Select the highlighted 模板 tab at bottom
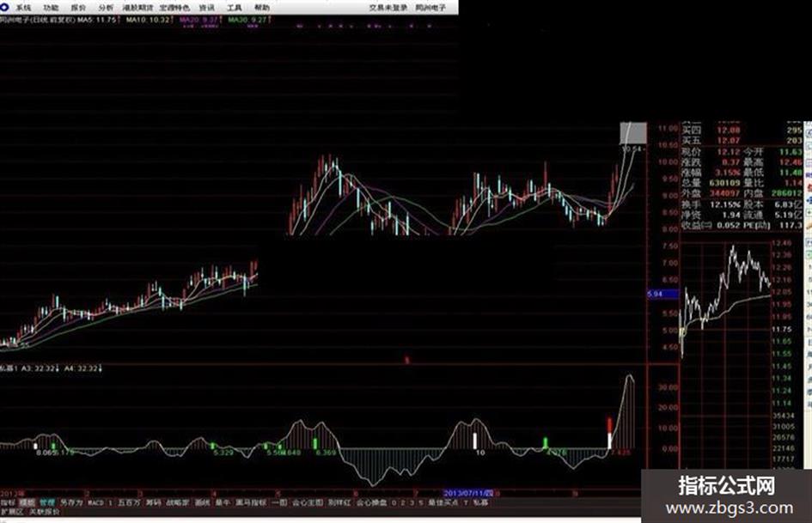Viewport: 812px width, 523px height. [27, 502]
